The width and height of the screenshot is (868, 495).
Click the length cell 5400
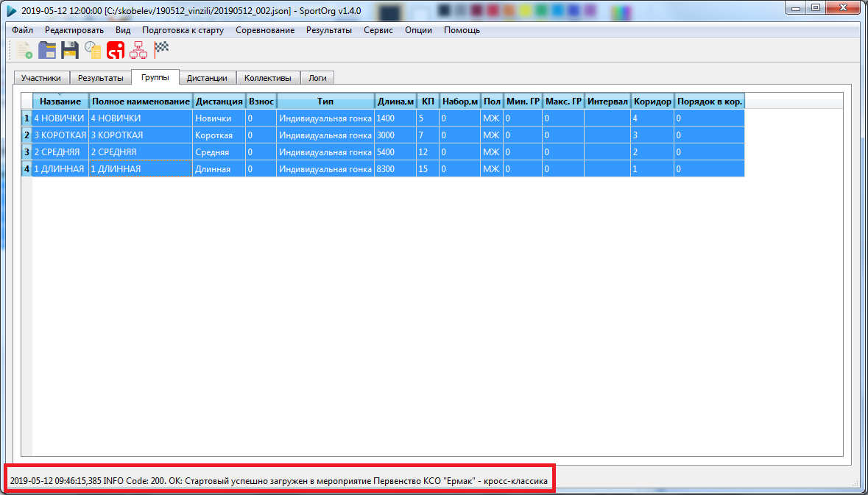[x=395, y=152]
